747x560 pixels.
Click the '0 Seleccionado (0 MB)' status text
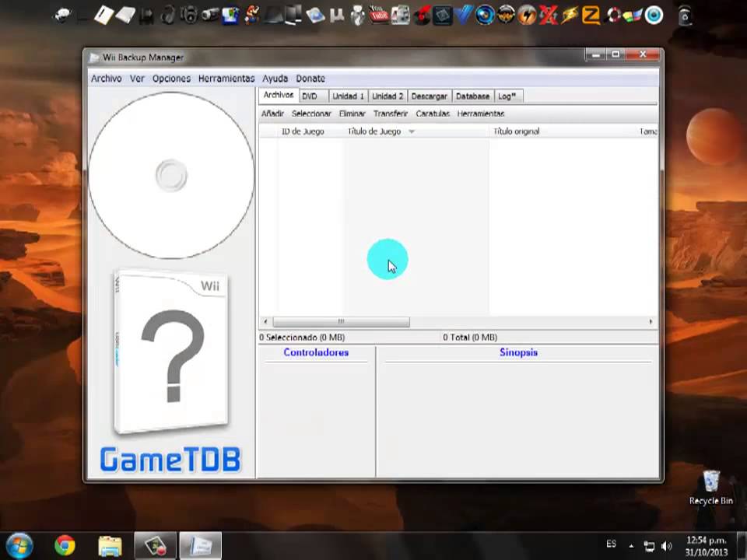point(302,337)
